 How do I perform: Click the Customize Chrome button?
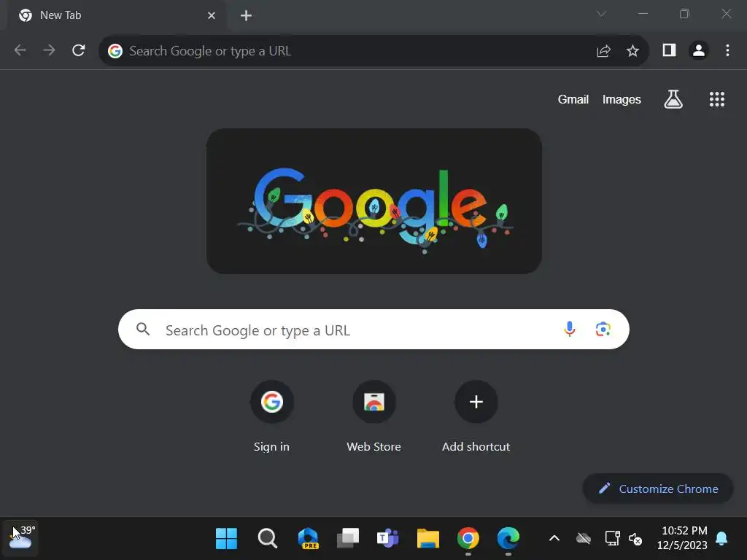click(658, 489)
